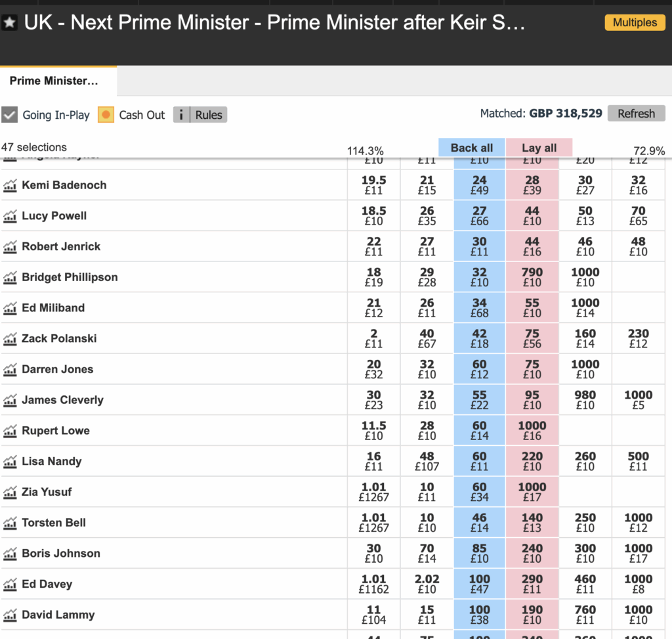Open Kemi Badenoch's price graph icon
Image resolution: width=672 pixels, height=639 pixels.
(10, 186)
